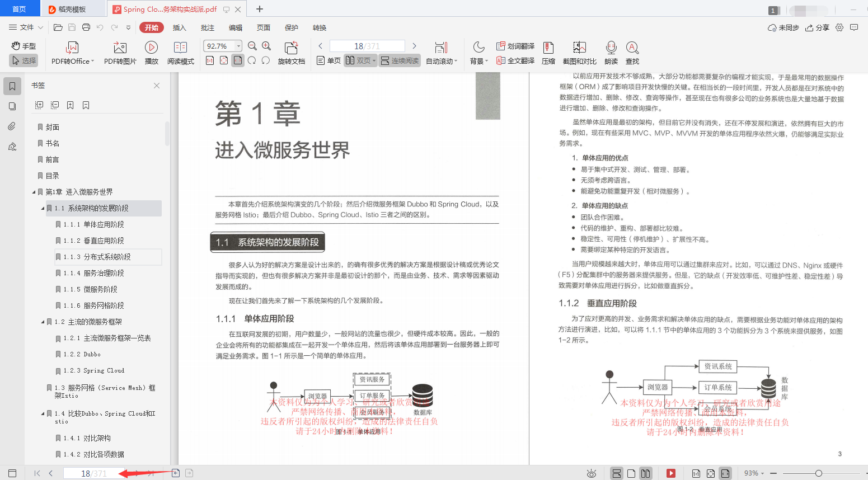Open the 背景 background dropdown
Viewport: 868px width, 480px height.
click(479, 53)
